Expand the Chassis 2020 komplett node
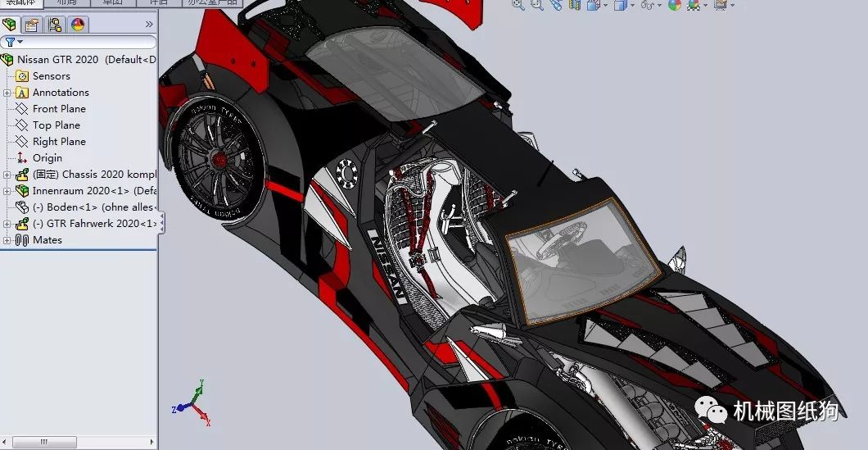This screenshot has width=868, height=450. coord(7,175)
